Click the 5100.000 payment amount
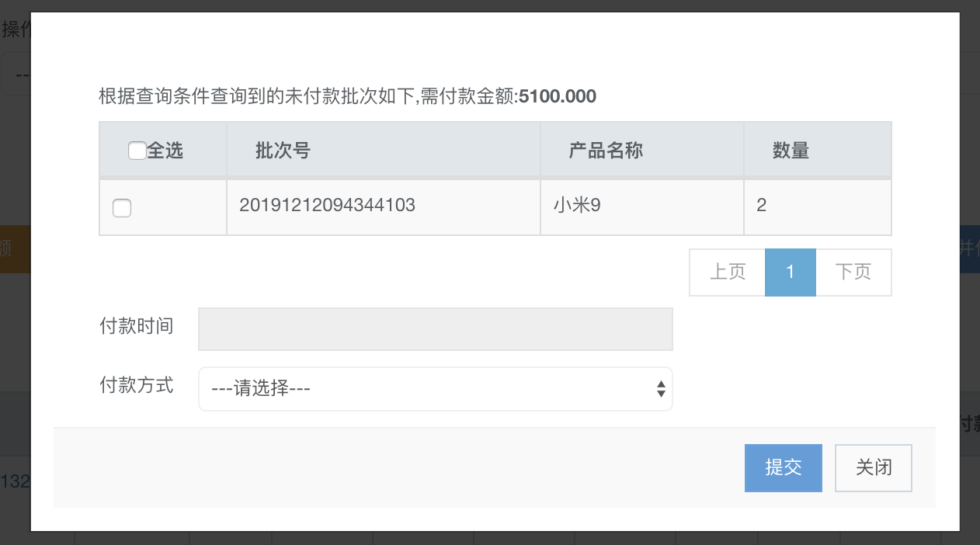Viewport: 980px width, 545px height. (x=558, y=97)
